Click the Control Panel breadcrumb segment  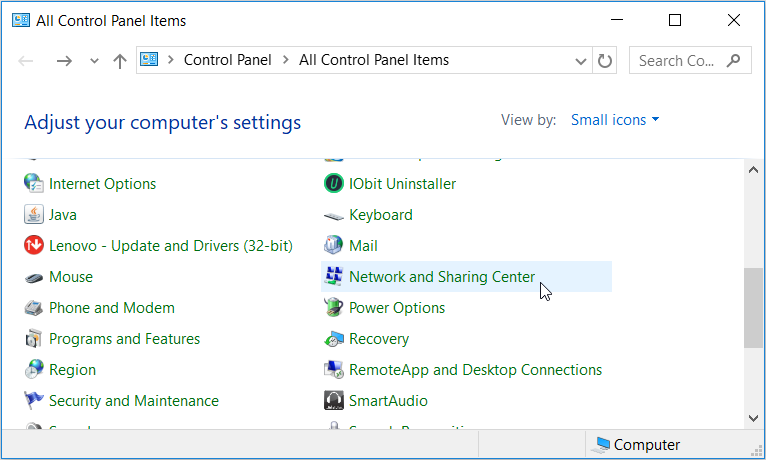click(227, 60)
